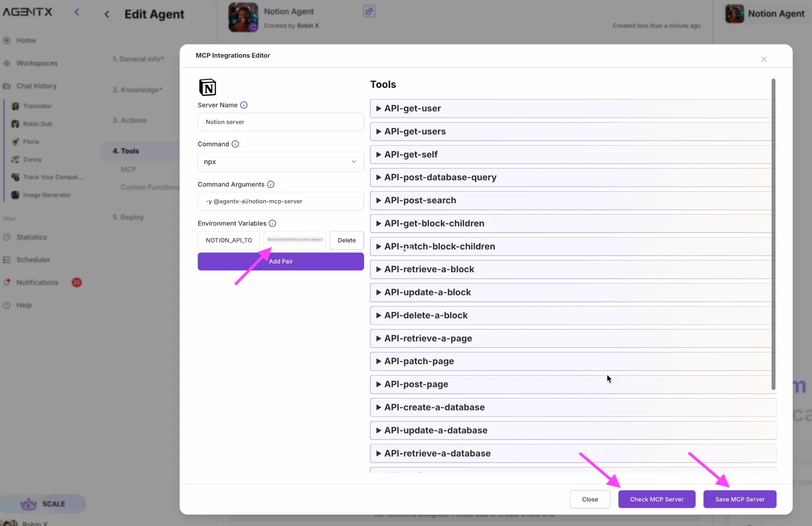Screen dimensions: 812x526
Task: Expand the API-retrieve-a-page tool
Action: click(573, 338)
